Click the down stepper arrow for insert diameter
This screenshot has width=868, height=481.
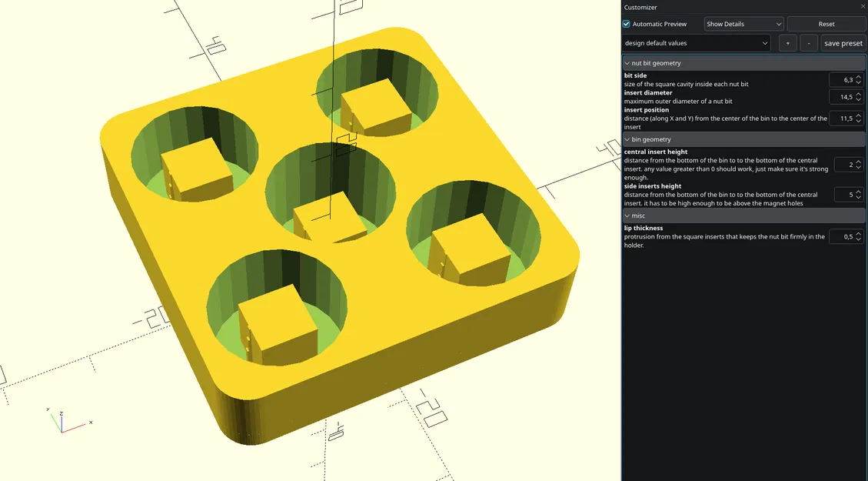coord(859,99)
